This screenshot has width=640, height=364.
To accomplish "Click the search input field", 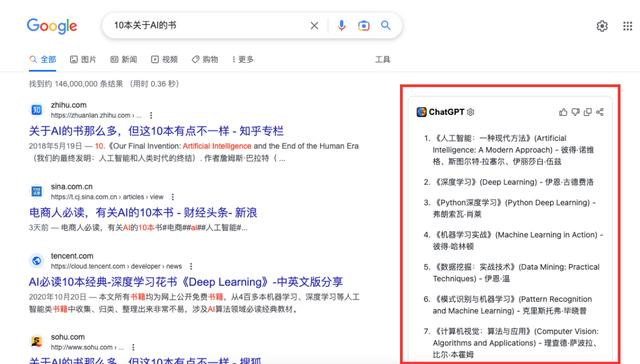I will tap(208, 26).
